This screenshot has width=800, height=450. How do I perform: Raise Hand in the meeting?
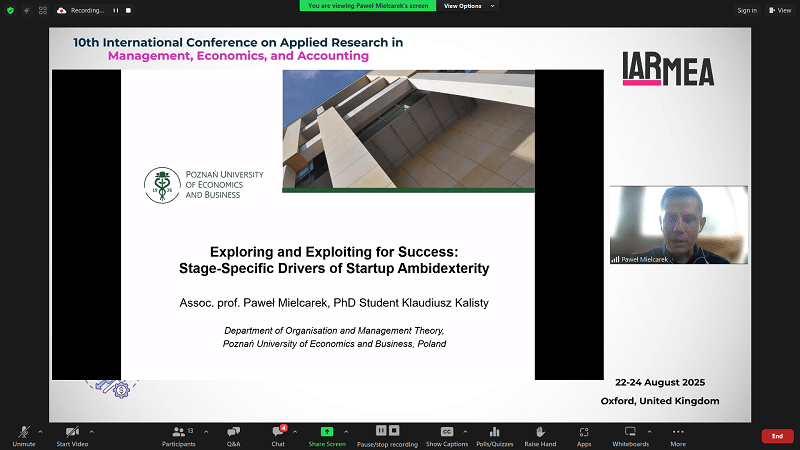pos(539,432)
